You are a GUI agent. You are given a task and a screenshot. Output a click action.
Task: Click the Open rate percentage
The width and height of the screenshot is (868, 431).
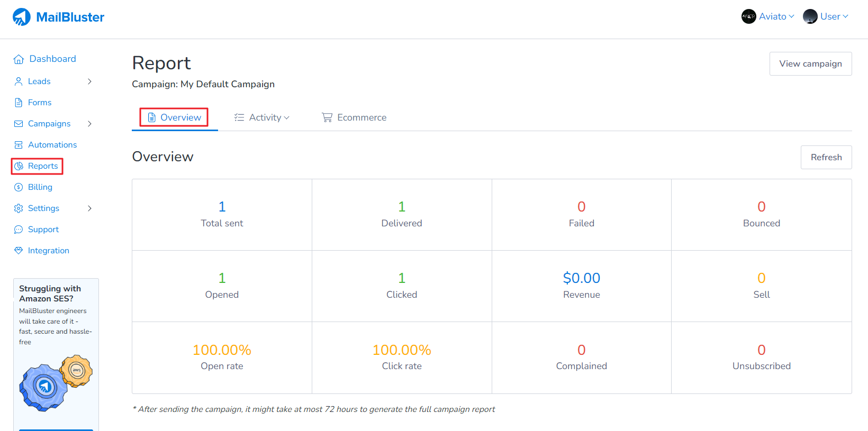click(x=222, y=350)
